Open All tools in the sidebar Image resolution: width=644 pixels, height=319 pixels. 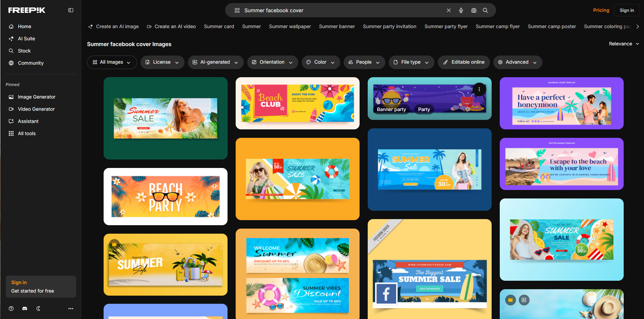pyautogui.click(x=26, y=133)
